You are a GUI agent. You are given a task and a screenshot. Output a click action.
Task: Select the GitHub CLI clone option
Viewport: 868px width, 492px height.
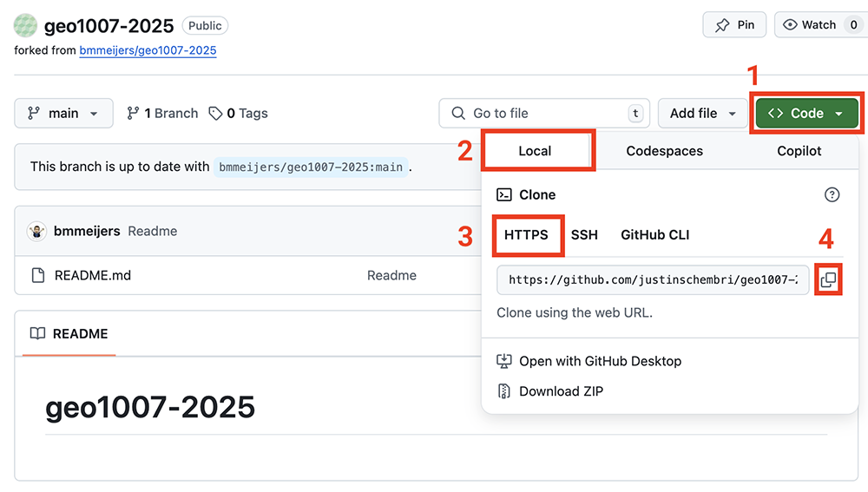point(654,235)
